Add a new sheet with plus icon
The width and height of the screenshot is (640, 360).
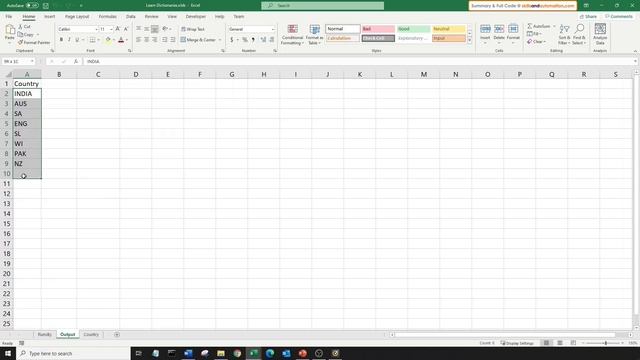[x=117, y=334]
